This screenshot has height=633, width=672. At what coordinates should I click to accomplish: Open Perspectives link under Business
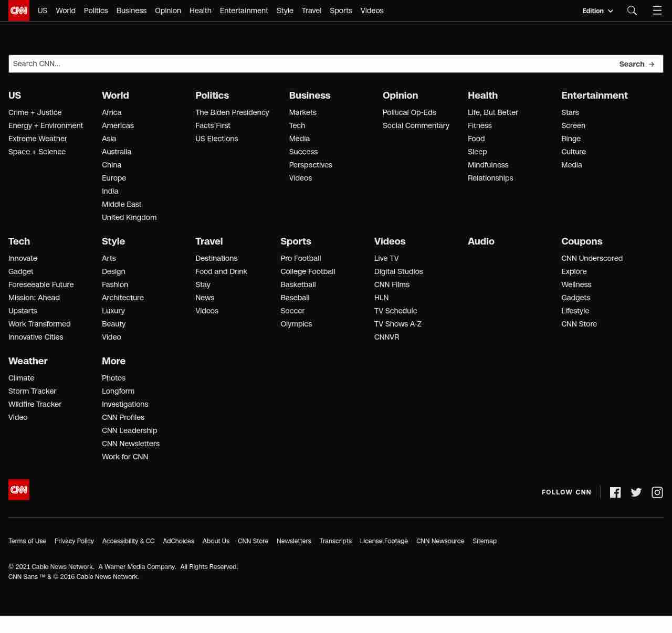tap(310, 165)
